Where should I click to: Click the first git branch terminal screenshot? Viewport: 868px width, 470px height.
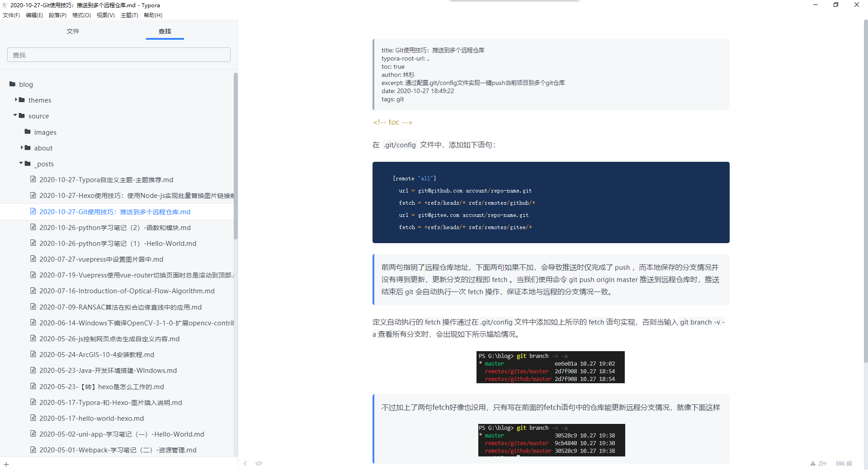pyautogui.click(x=550, y=367)
